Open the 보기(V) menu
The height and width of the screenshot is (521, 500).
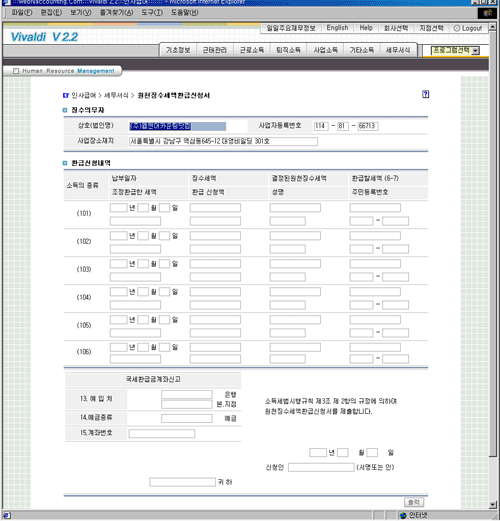(80, 13)
